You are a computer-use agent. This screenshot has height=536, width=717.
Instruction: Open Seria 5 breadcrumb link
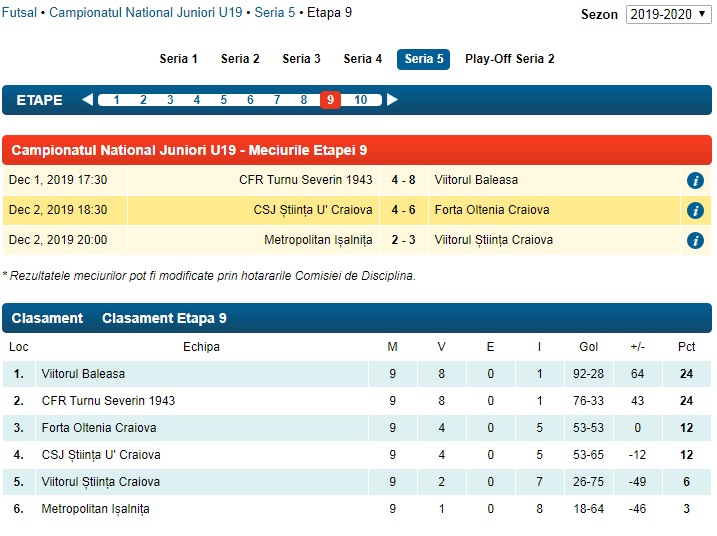(x=273, y=13)
